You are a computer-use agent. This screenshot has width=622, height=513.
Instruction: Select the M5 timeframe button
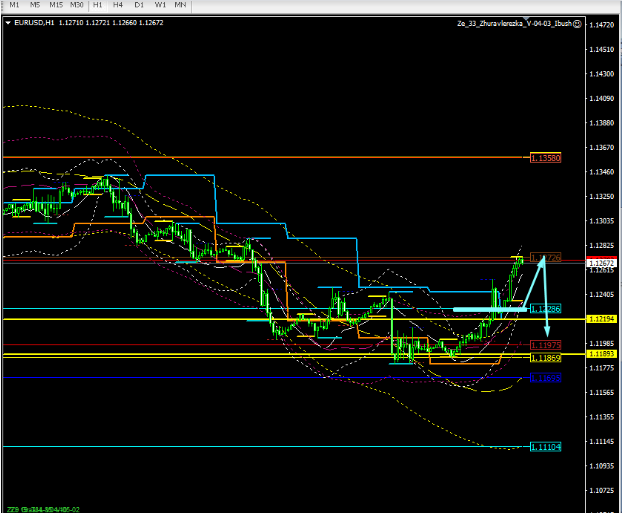[36, 5]
